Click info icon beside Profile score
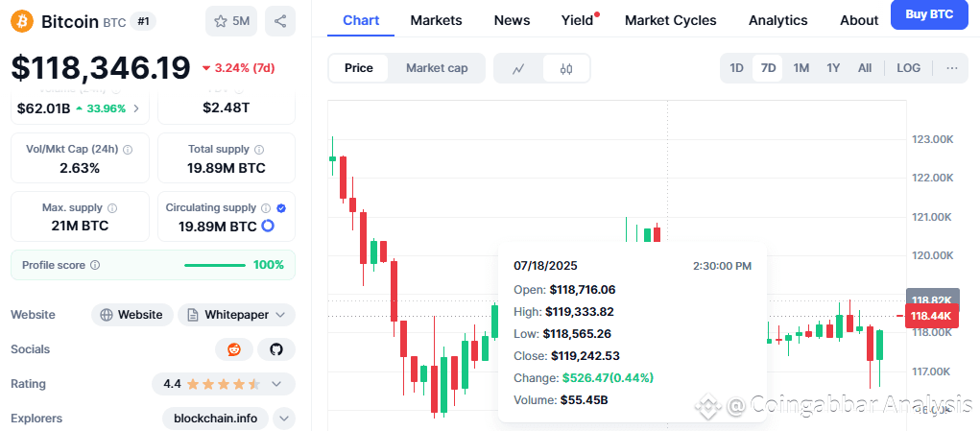Screen dimensions: 980x431 click(x=94, y=265)
